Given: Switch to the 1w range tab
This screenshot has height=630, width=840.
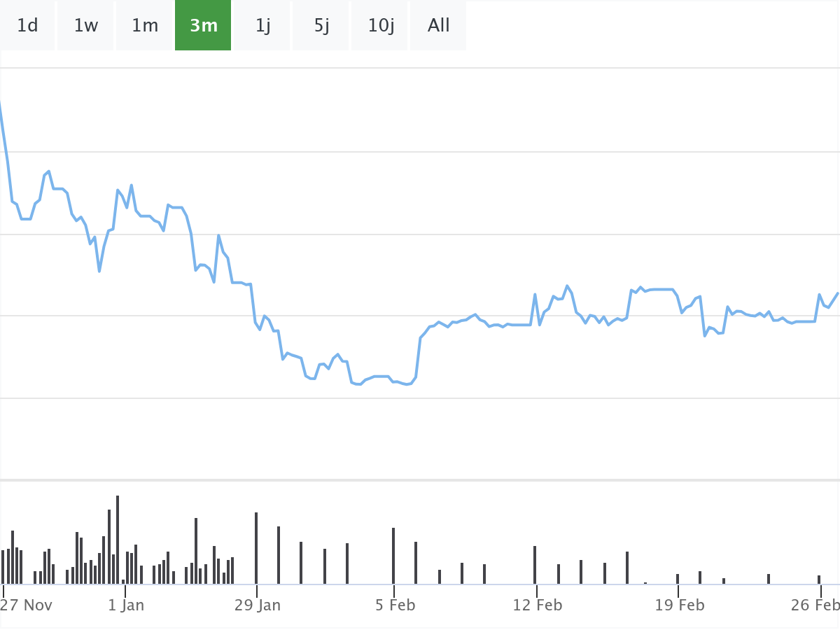Looking at the screenshot, I should 86,26.
